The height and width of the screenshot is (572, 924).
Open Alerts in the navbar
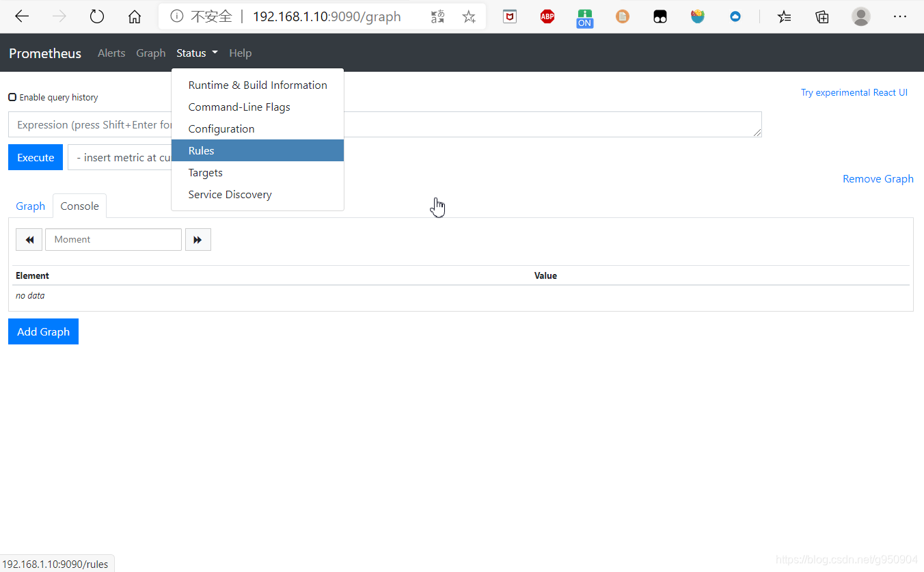[x=111, y=53]
